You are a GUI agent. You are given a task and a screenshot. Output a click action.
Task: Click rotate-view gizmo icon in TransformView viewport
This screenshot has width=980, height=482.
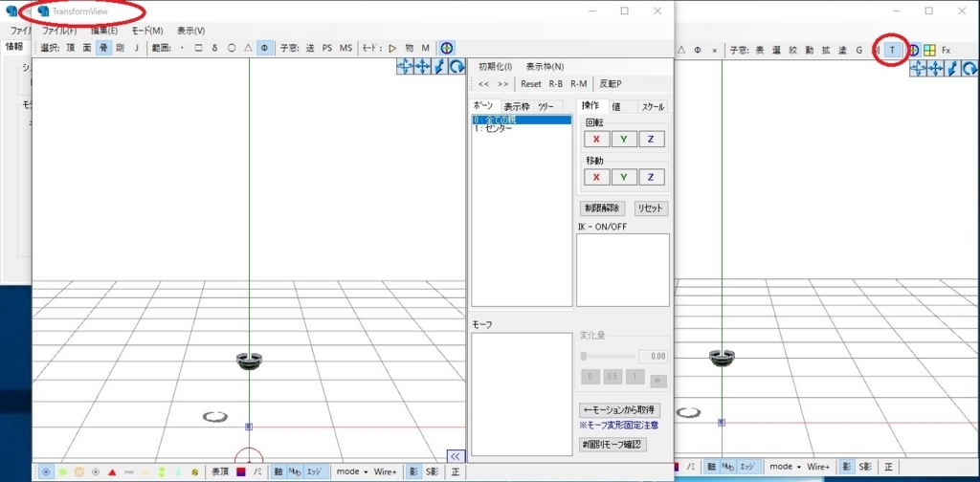pos(405,67)
